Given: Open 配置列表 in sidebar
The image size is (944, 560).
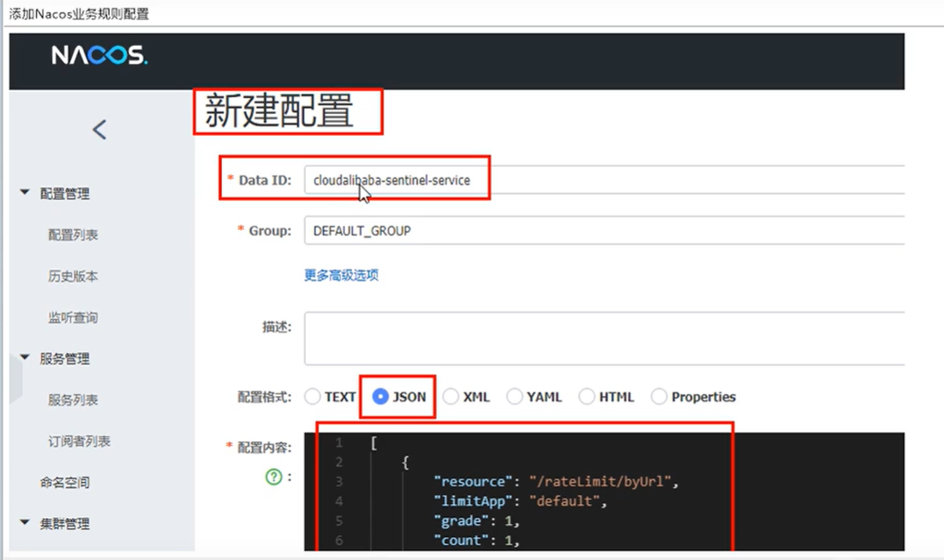Looking at the screenshot, I should [73, 234].
